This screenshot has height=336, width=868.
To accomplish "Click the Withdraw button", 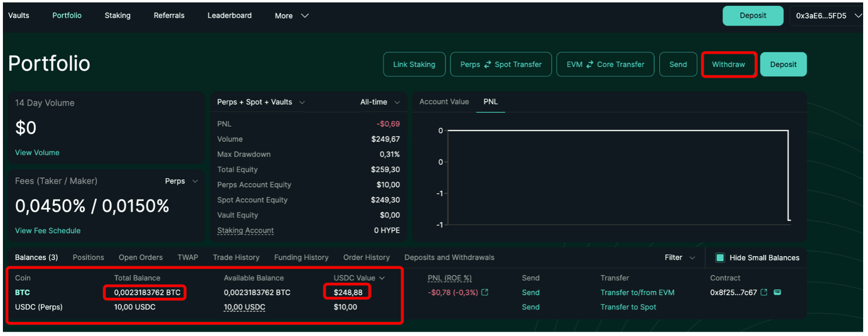I will pyautogui.click(x=728, y=64).
